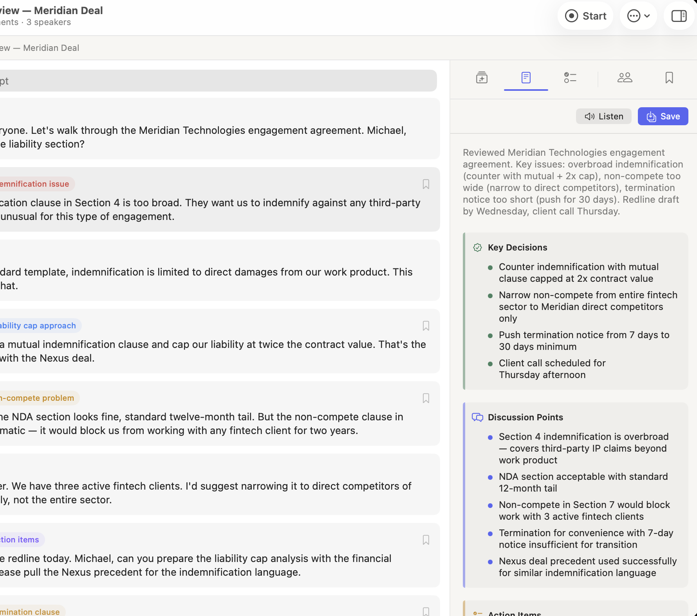Open the checklist action items tab
Image resolution: width=697 pixels, height=616 pixels.
coord(570,77)
